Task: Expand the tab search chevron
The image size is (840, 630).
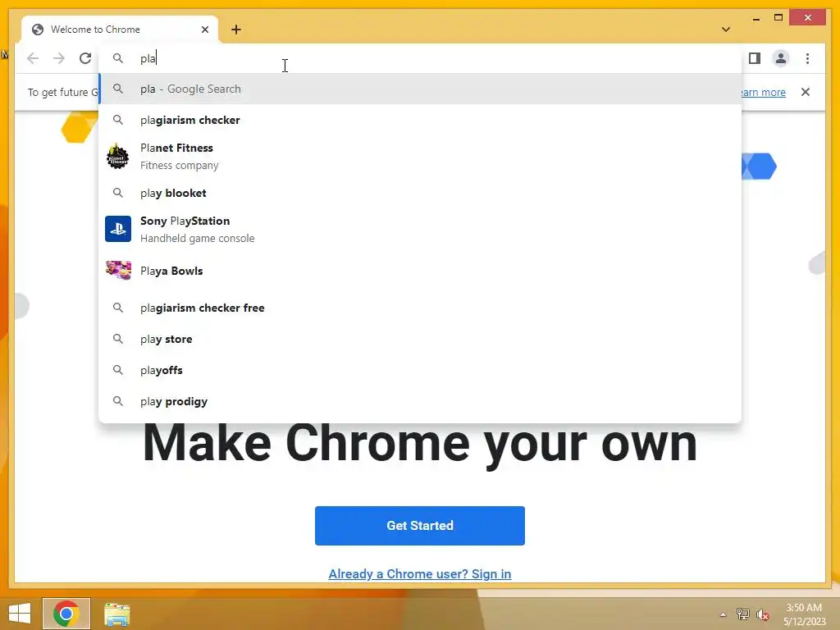Action: tap(726, 30)
